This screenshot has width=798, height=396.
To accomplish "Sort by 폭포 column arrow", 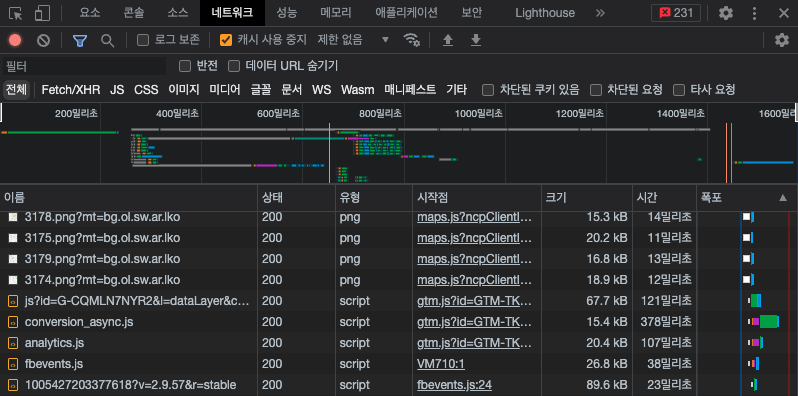I will click(783, 198).
